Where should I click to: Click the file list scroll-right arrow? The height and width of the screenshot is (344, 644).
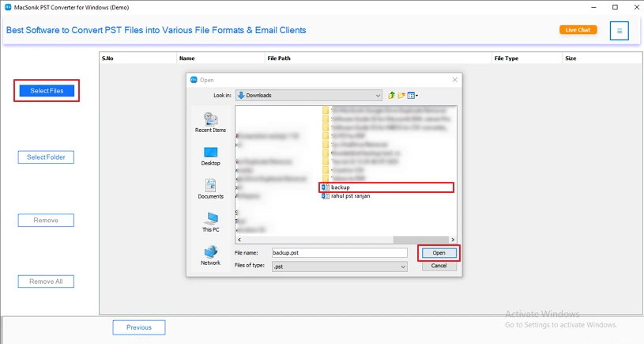[x=453, y=240]
